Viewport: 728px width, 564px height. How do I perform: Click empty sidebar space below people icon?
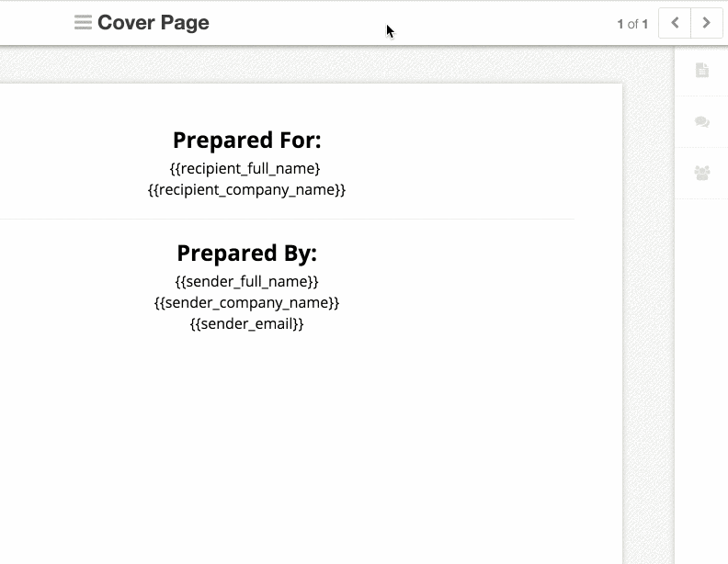tap(702, 367)
